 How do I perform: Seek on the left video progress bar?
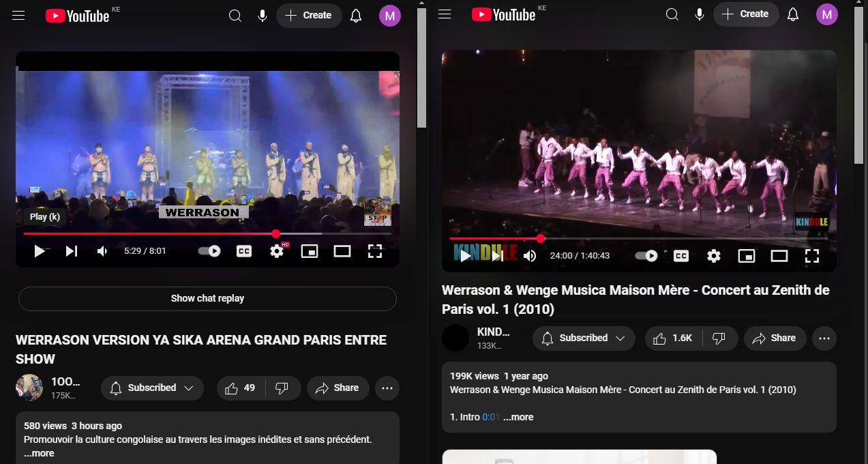[x=207, y=233]
